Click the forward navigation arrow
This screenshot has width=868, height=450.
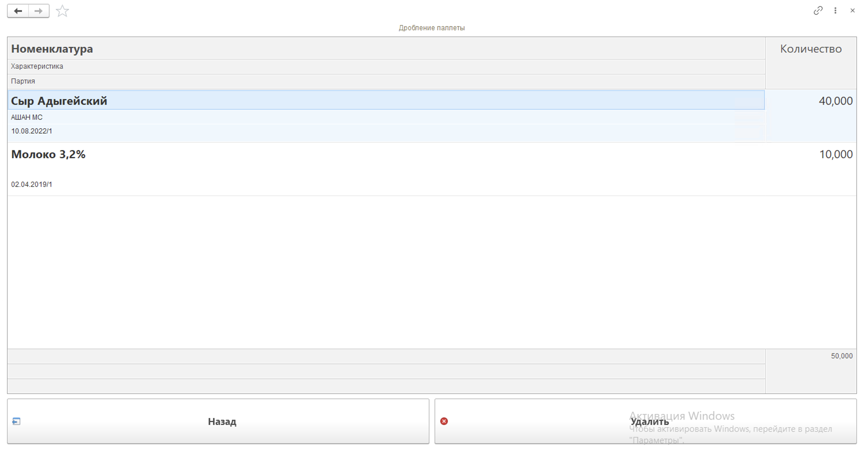click(x=39, y=11)
